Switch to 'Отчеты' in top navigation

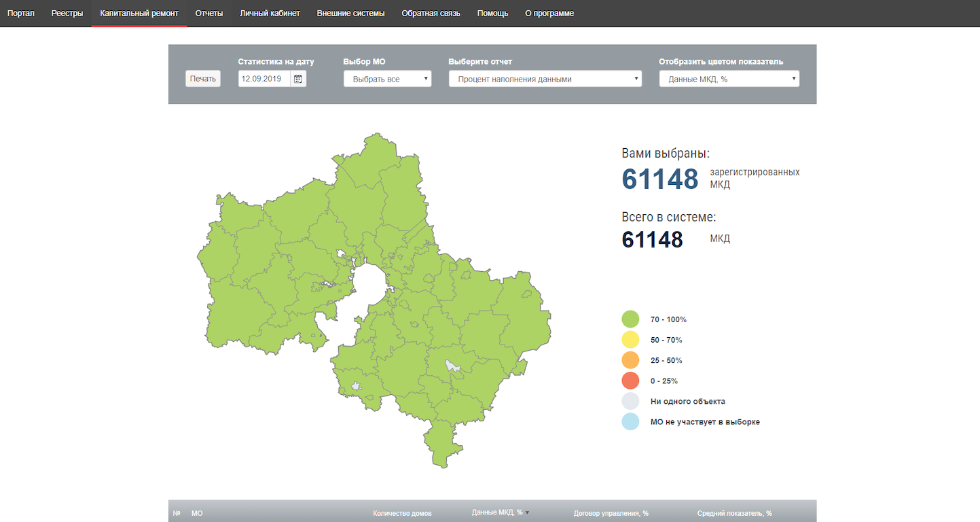(x=208, y=14)
